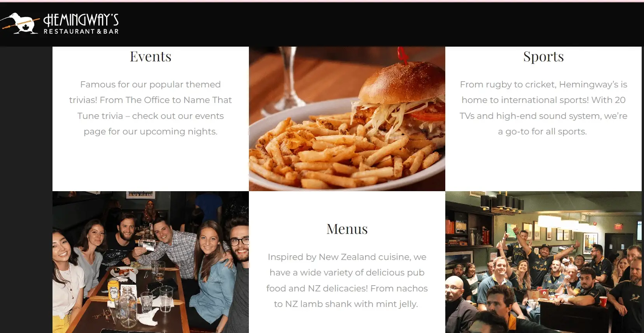Image resolution: width=644 pixels, height=333 pixels.
Task: Click the Menus description about NZ cuisine
Action: [347, 281]
